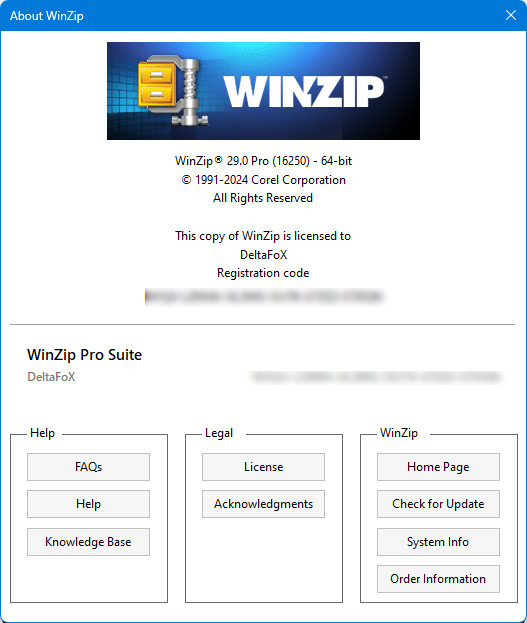Select the blurred registration code under Registration code
Viewport: 527px width, 623px height.
[x=264, y=296]
